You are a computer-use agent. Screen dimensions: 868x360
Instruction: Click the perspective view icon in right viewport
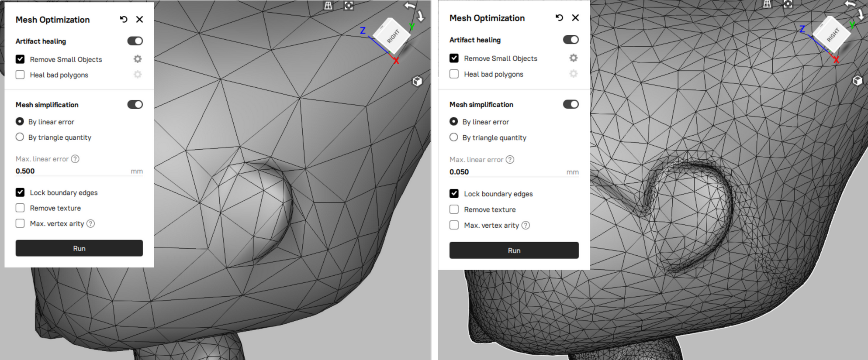[x=767, y=4]
